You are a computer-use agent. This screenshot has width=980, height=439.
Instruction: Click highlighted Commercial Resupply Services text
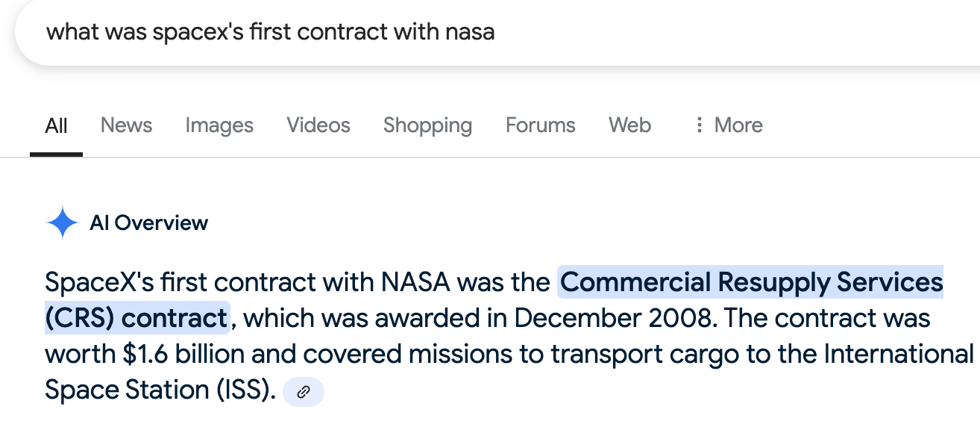pos(751,282)
